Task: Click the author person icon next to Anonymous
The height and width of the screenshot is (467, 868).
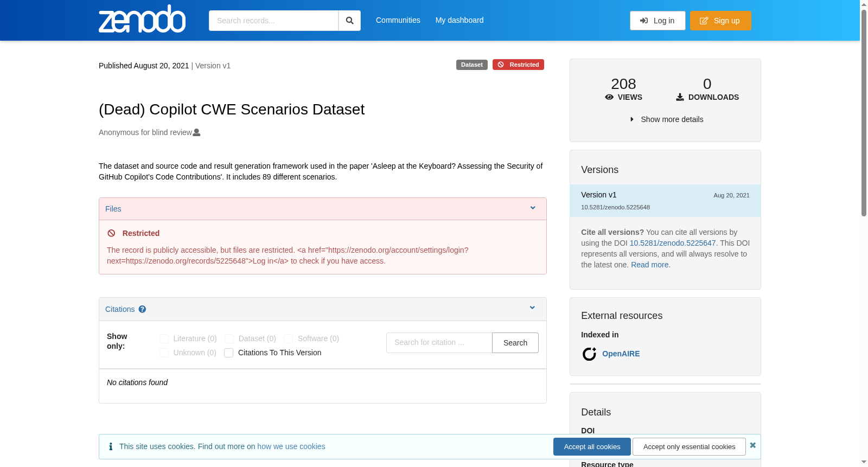Action: 196,132
